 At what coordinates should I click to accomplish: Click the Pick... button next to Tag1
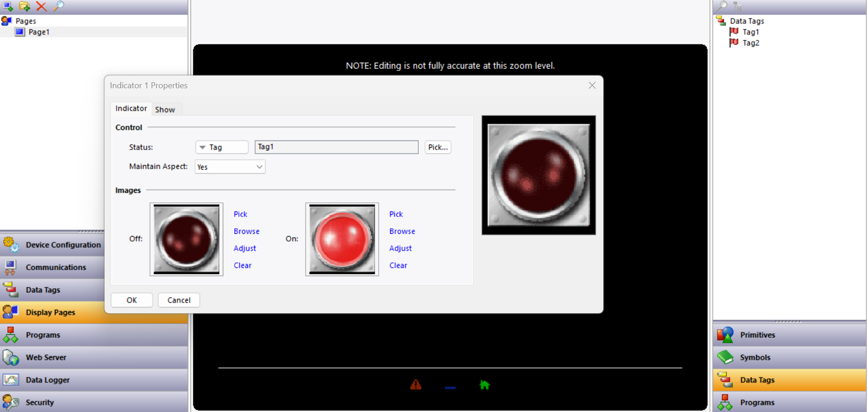coord(437,147)
